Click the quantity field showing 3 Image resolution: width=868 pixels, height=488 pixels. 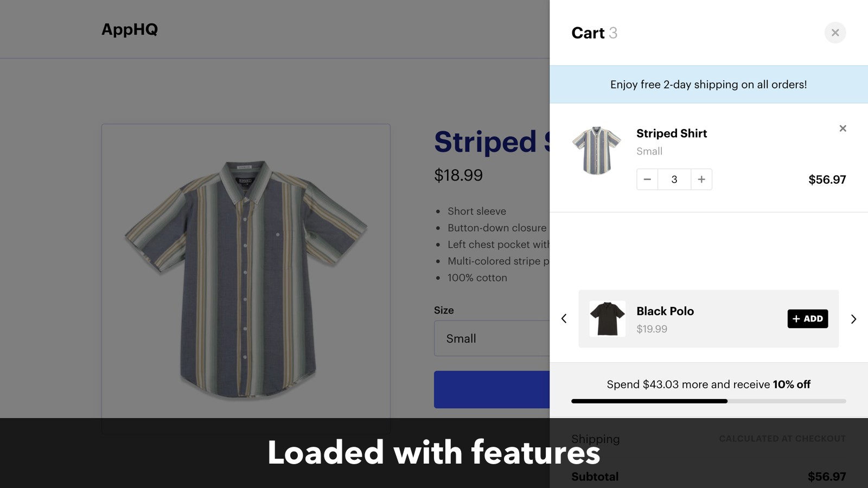point(674,179)
